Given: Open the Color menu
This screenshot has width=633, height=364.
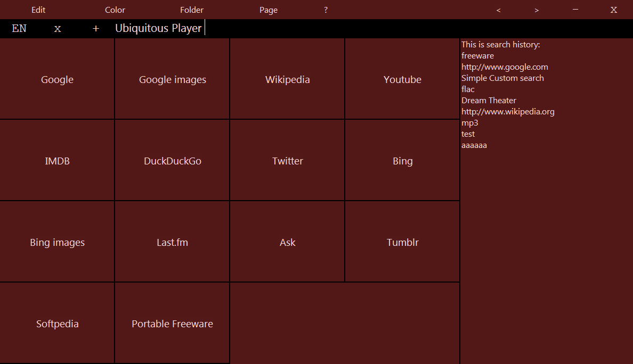Looking at the screenshot, I should coord(115,10).
